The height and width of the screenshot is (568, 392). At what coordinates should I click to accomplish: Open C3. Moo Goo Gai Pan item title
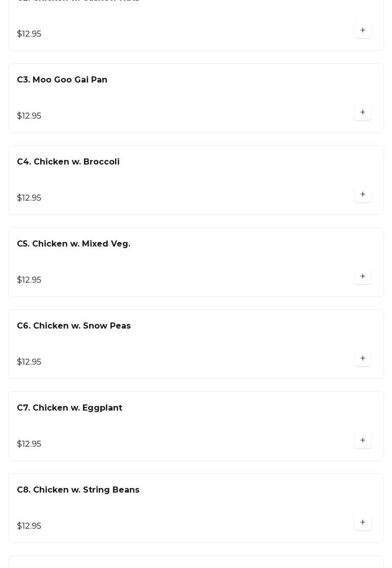coord(62,80)
